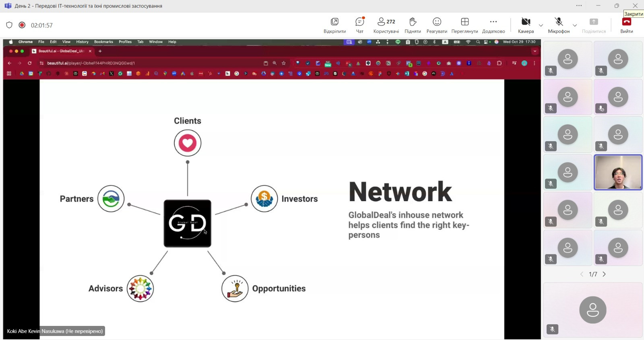Image resolution: width=644 pixels, height=340 pixels.
Task: Click the Teams app icon in title bar
Action: [8, 6]
